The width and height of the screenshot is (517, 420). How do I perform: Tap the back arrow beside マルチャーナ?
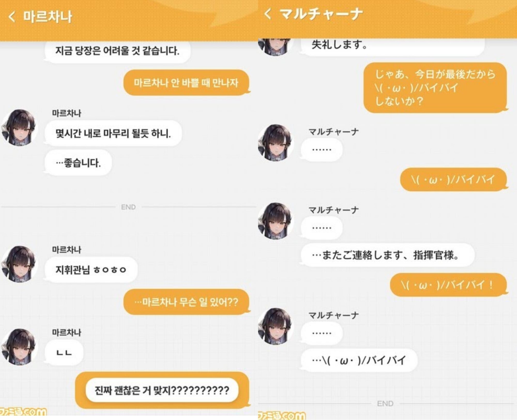point(268,14)
